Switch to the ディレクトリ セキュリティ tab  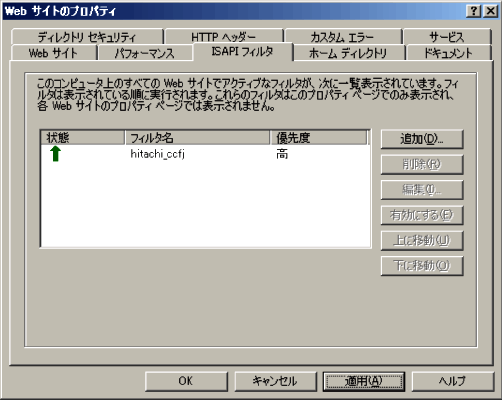click(x=87, y=37)
